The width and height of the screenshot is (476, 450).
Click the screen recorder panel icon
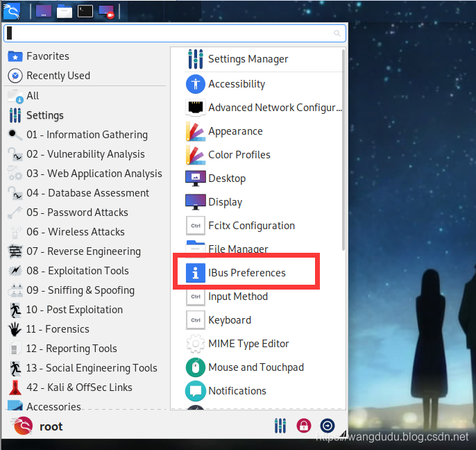coord(106,12)
